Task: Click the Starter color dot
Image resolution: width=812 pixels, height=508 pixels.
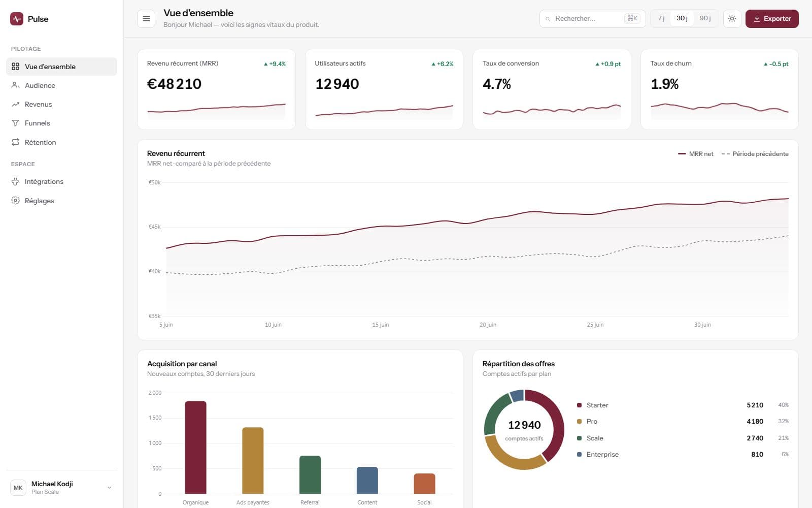Action: 579,405
